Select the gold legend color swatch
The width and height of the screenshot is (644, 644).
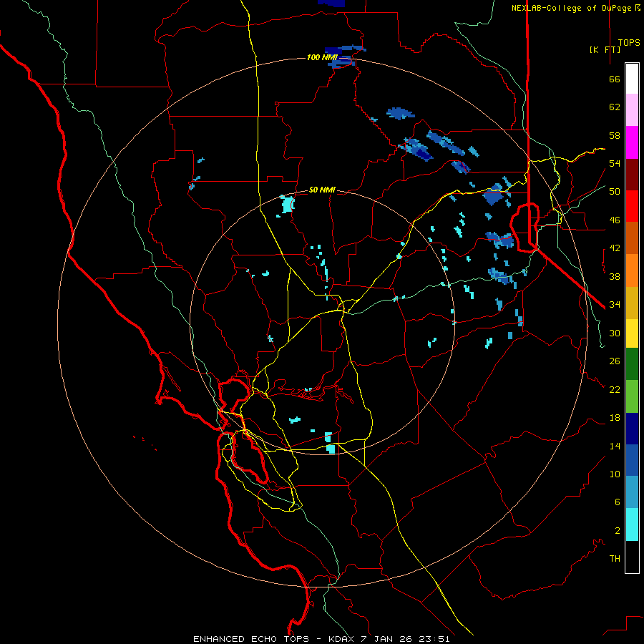coord(632,303)
